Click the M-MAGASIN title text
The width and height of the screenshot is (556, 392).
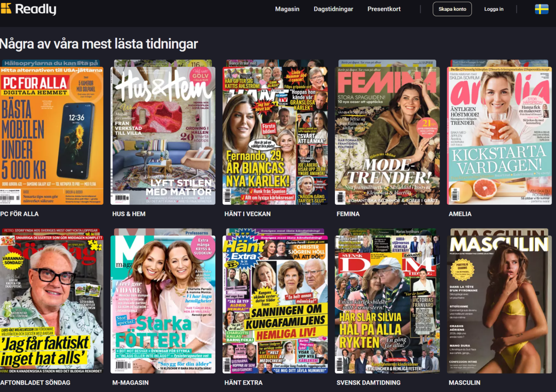point(130,382)
